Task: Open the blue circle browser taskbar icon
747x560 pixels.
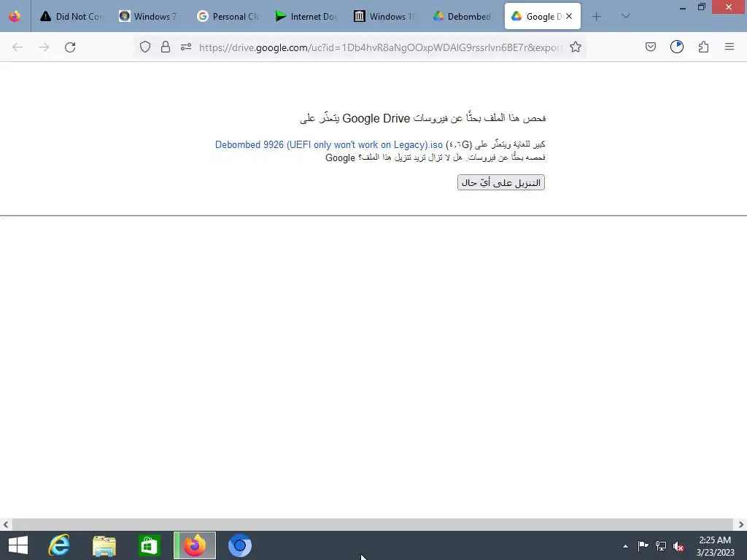Action: [x=239, y=545]
